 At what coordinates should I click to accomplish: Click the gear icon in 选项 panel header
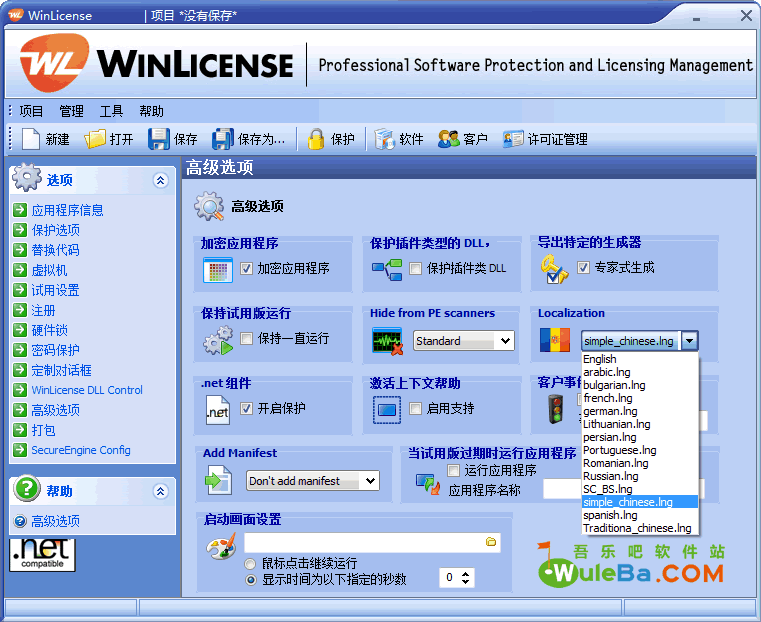pyautogui.click(x=27, y=178)
